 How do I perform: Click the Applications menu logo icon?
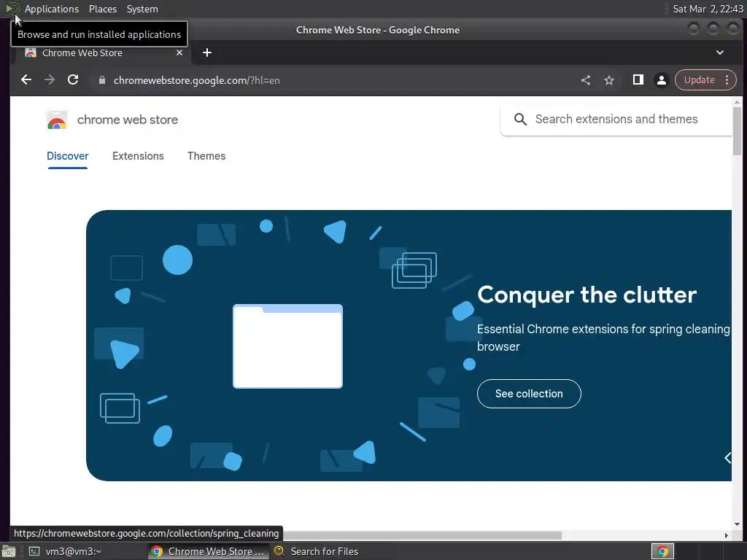coord(12,9)
